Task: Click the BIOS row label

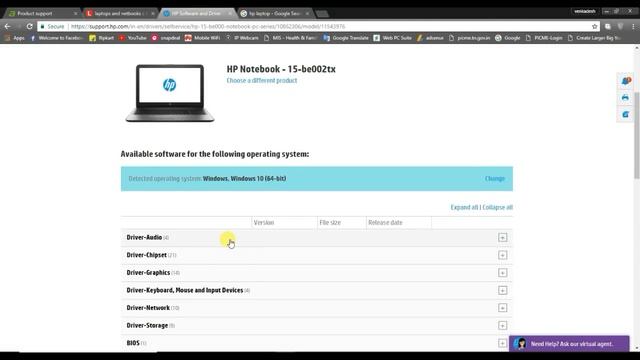Action: pyautogui.click(x=133, y=343)
